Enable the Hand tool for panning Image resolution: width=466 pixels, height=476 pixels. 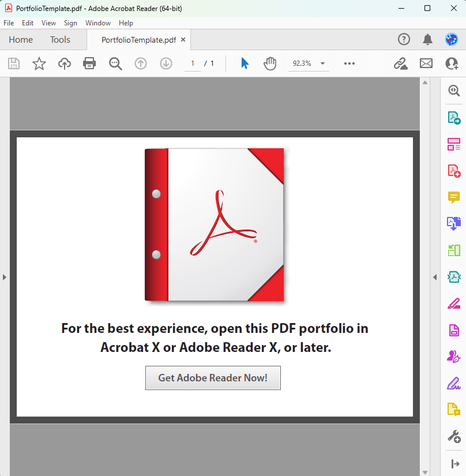pyautogui.click(x=270, y=63)
